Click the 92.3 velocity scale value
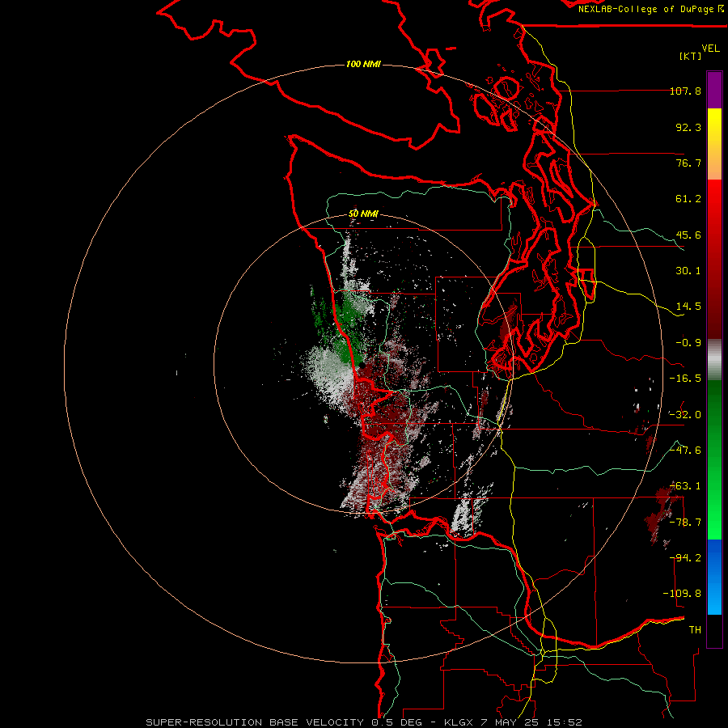The image size is (728, 728). pos(688,127)
